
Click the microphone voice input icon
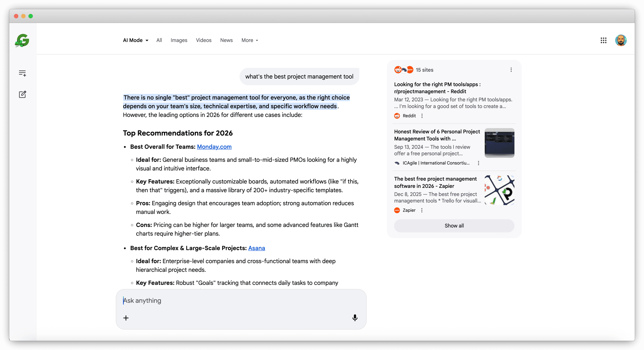click(354, 318)
